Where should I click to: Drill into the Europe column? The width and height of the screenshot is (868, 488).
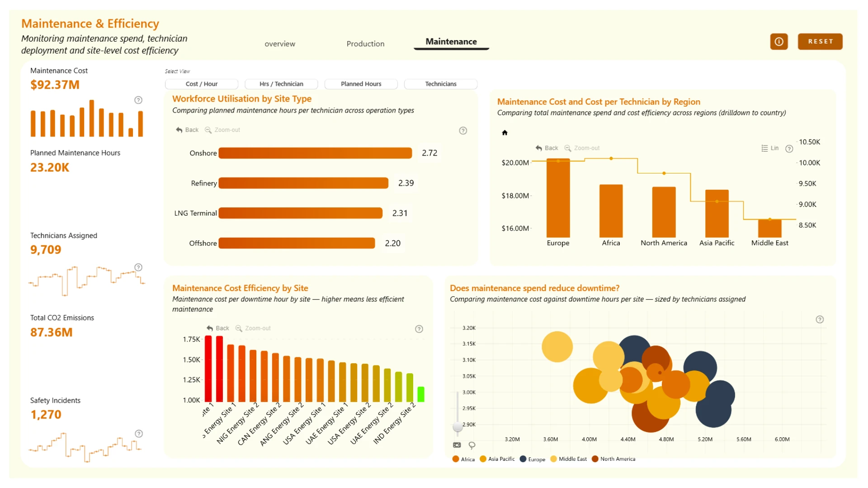[x=558, y=198]
